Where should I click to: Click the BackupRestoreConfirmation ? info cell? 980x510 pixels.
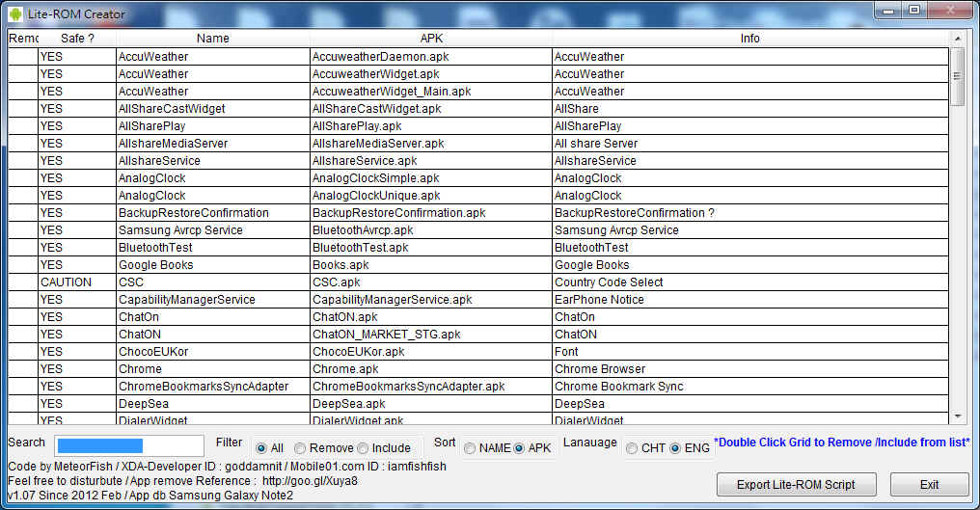(750, 213)
